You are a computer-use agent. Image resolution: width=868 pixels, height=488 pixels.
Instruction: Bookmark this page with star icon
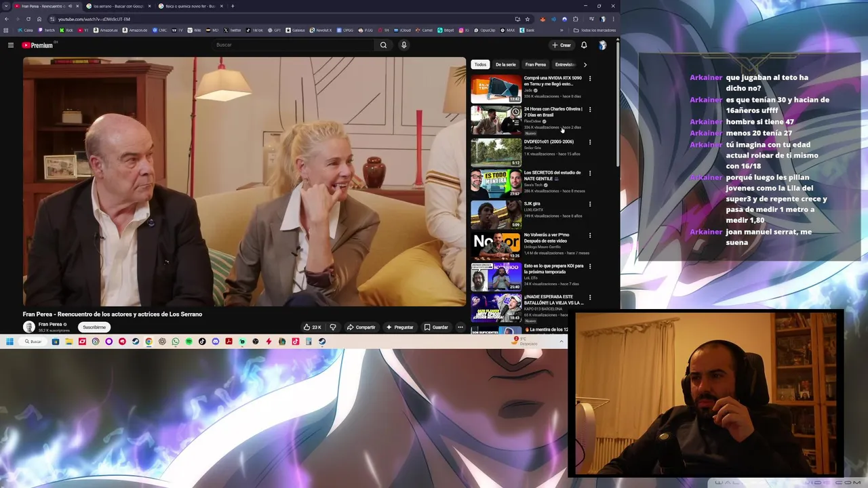[x=528, y=19]
